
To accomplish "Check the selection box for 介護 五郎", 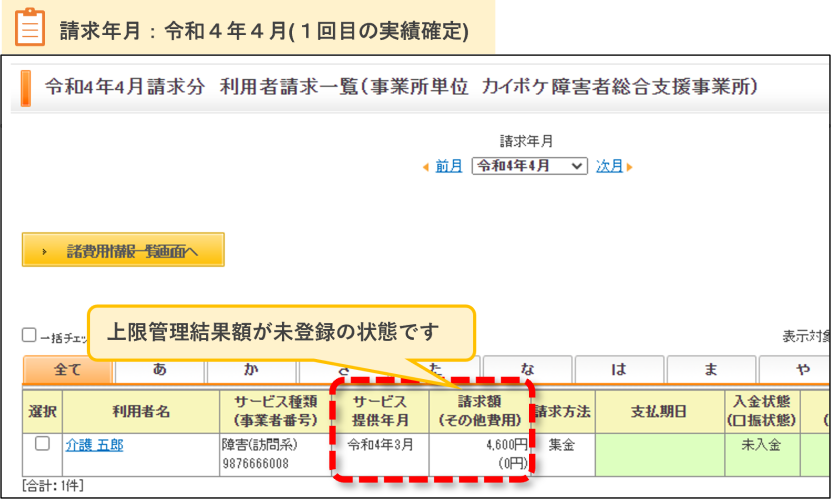I will pos(42,443).
